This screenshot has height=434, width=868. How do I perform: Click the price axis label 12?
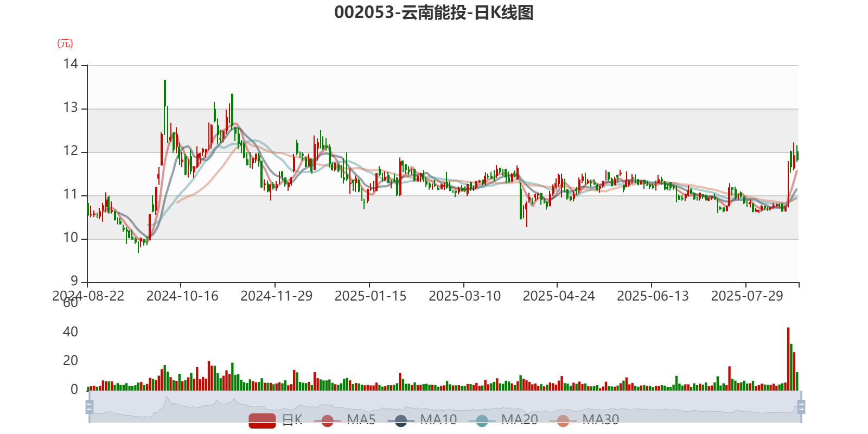(71, 151)
